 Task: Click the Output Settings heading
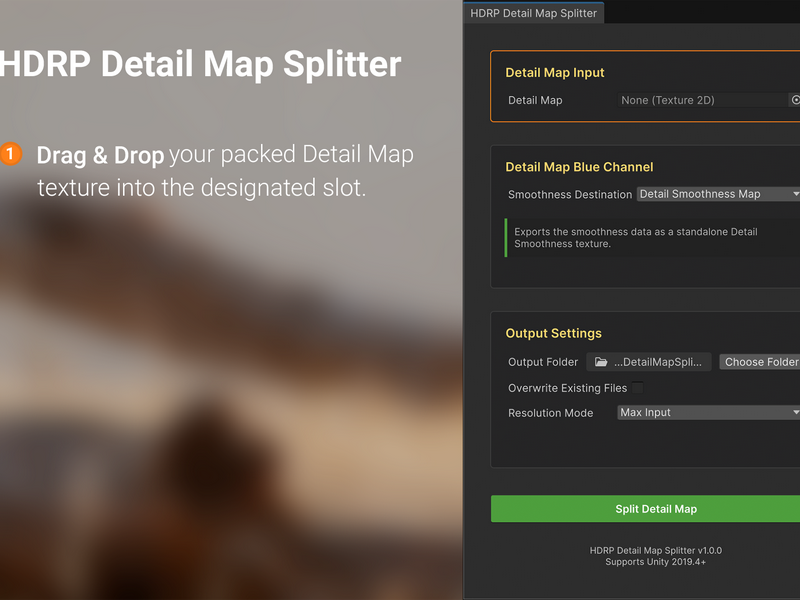pos(554,333)
